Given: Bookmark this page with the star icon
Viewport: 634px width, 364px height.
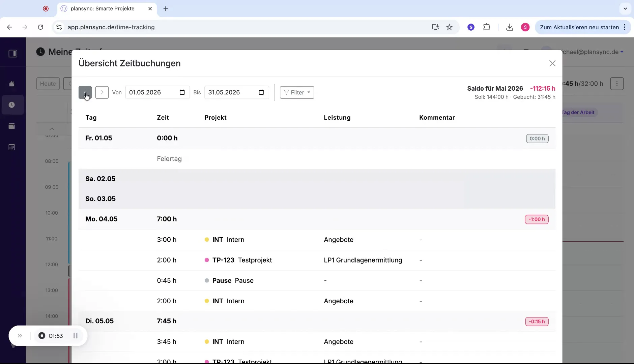Looking at the screenshot, I should pyautogui.click(x=449, y=27).
